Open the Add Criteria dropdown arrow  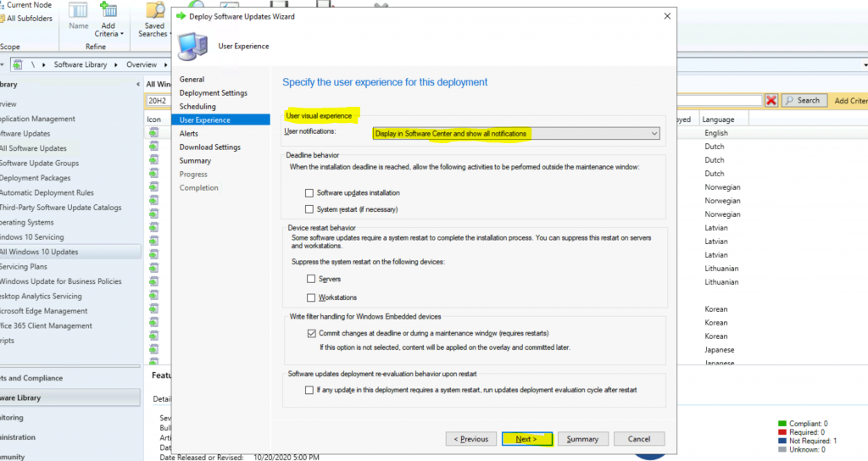(122, 34)
